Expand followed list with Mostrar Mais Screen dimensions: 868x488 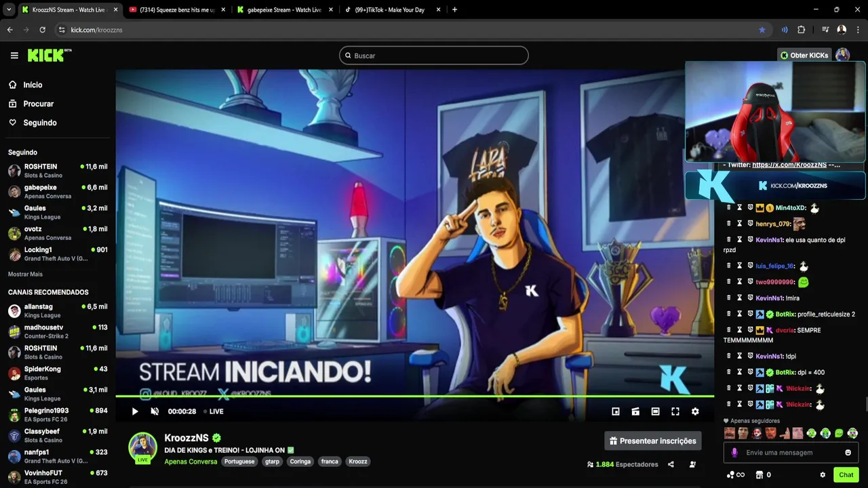[x=25, y=274]
